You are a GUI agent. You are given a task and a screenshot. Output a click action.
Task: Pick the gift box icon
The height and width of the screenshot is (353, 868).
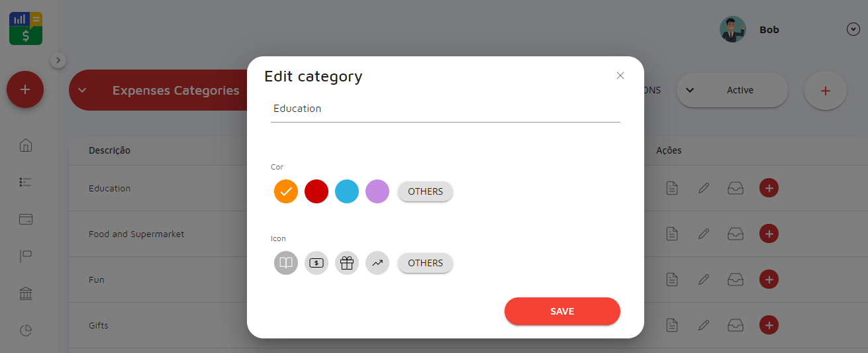click(347, 263)
